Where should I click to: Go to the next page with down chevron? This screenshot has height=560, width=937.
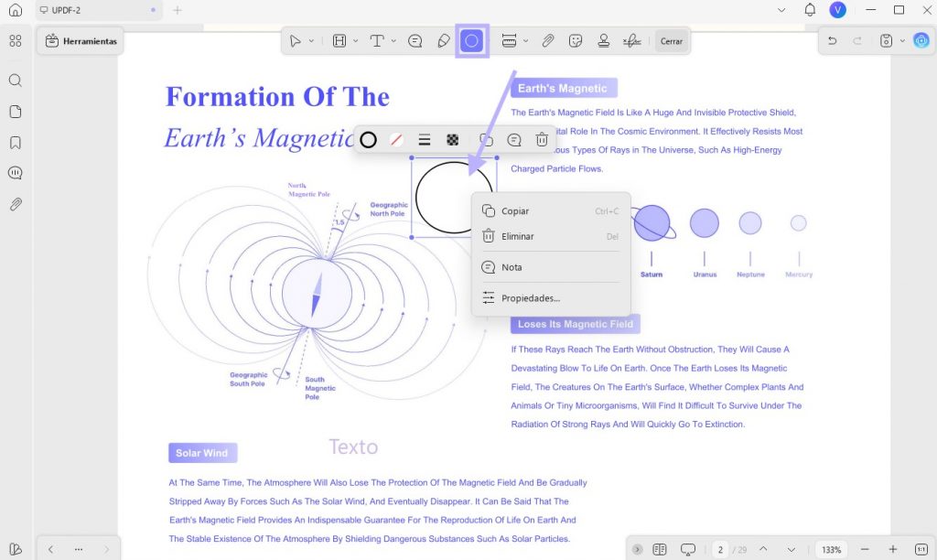(x=792, y=549)
